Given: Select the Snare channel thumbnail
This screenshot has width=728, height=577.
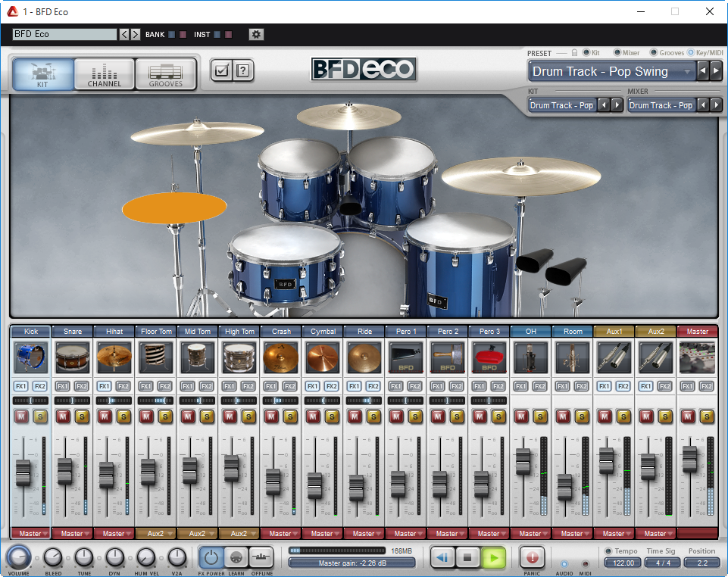Looking at the screenshot, I should (73, 357).
